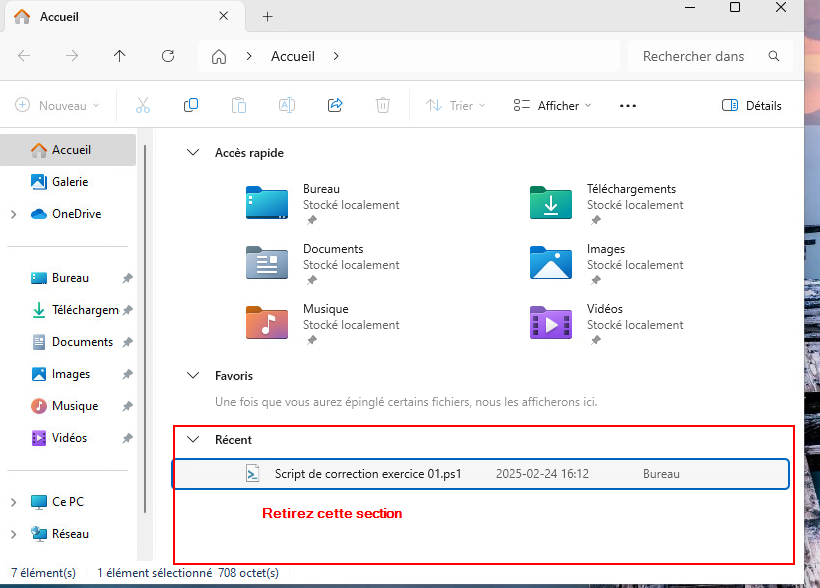Refresh the current folder view
The image size is (820, 588).
(x=168, y=56)
